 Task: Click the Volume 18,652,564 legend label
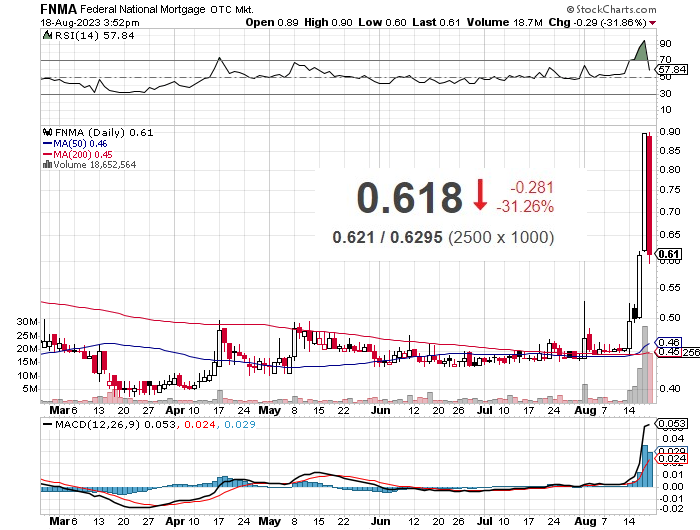pyautogui.click(x=95, y=165)
